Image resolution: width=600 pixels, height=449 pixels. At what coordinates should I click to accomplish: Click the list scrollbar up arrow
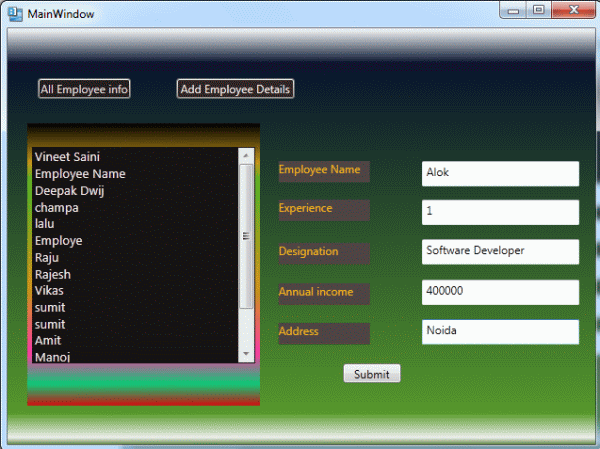click(246, 155)
